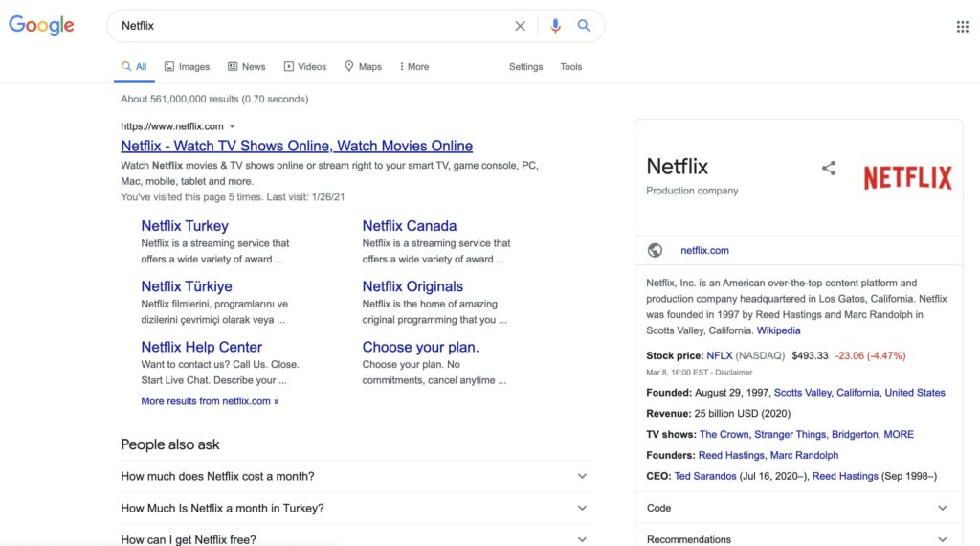Open the Netflix Turkey sitelink
The image size is (980, 546).
[x=185, y=226]
